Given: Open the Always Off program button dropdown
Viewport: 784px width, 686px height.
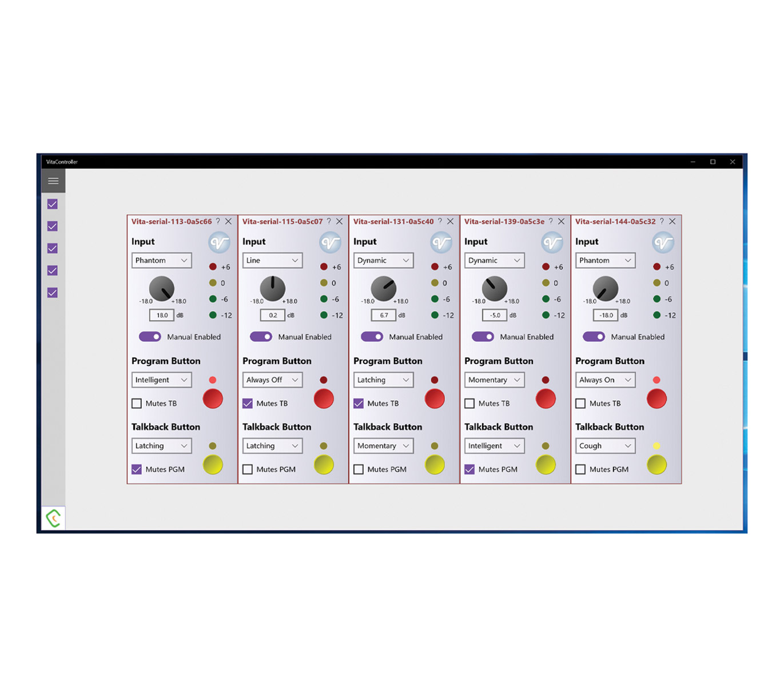Looking at the screenshot, I should (x=272, y=380).
